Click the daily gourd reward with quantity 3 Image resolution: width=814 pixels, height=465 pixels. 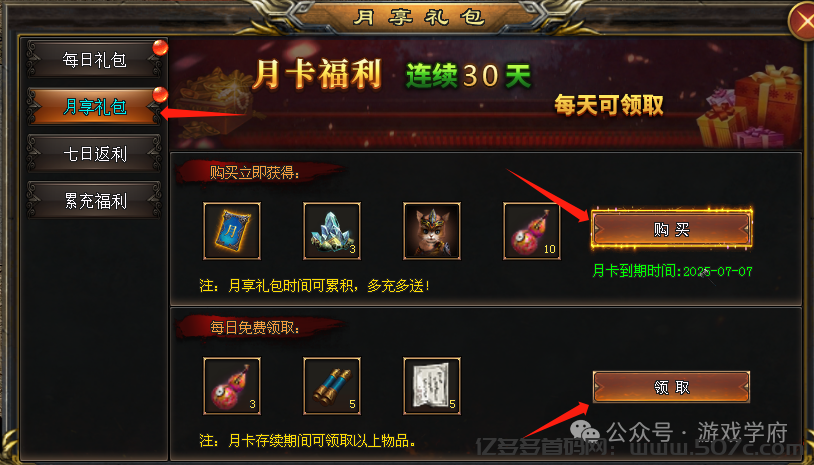(232, 386)
